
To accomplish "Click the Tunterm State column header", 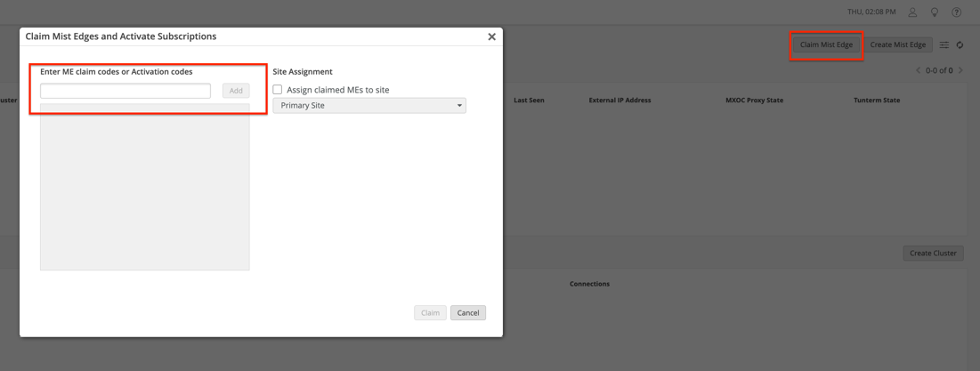I will coord(876,101).
